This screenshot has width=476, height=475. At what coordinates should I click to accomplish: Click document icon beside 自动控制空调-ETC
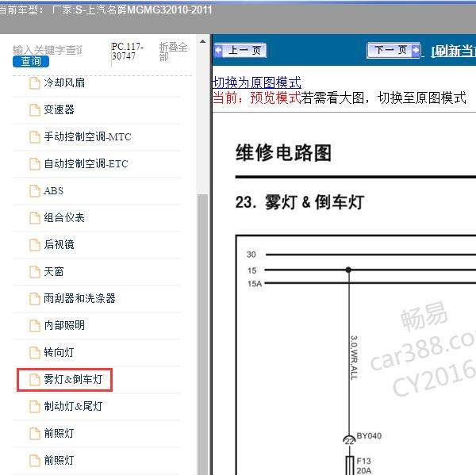[x=35, y=164]
